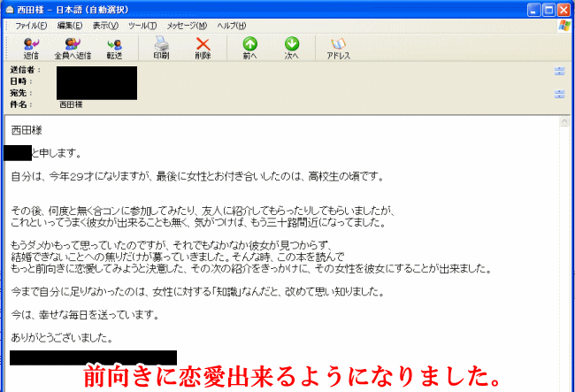The height and width of the screenshot is (392, 575).
Task: Go to previous message with 前へ
Action: click(x=250, y=47)
